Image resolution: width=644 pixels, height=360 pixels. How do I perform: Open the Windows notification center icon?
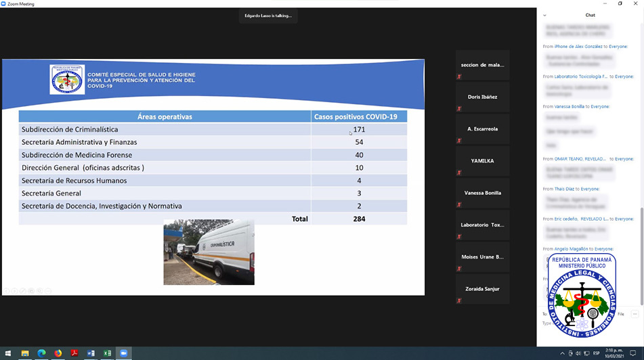point(633,353)
